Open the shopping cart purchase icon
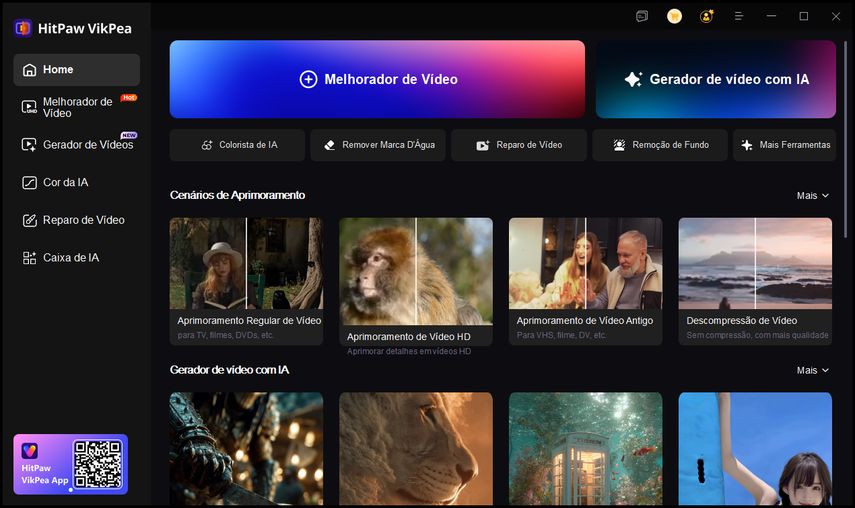This screenshot has width=855, height=508. point(675,16)
